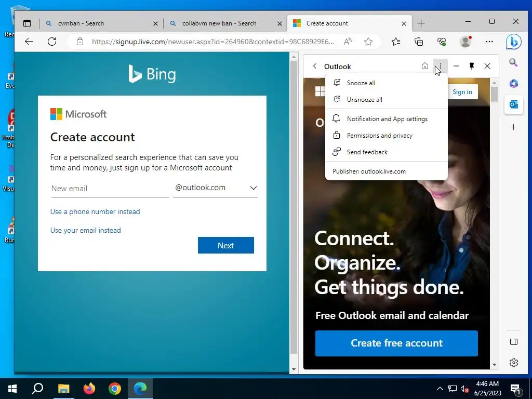Close the collabvm new ban tab
532x399 pixels.
click(280, 23)
